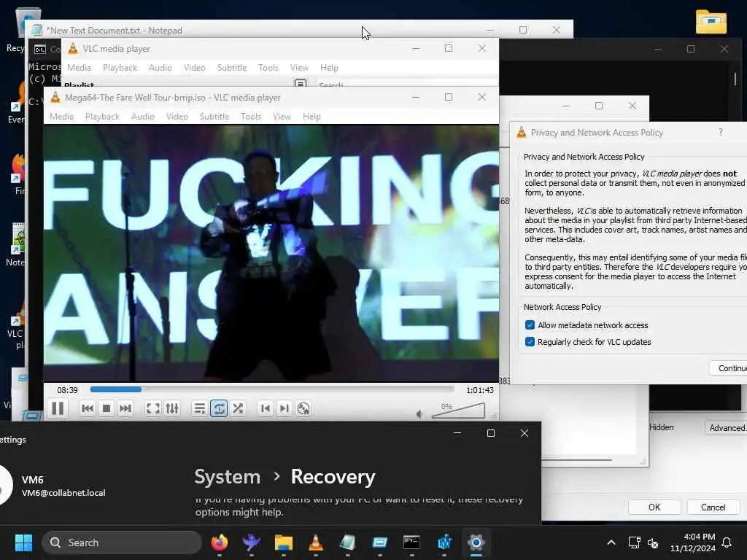Screen dimensions: 747x560
Task: Click the help question mark in privacy dialog
Action: pyautogui.click(x=720, y=133)
